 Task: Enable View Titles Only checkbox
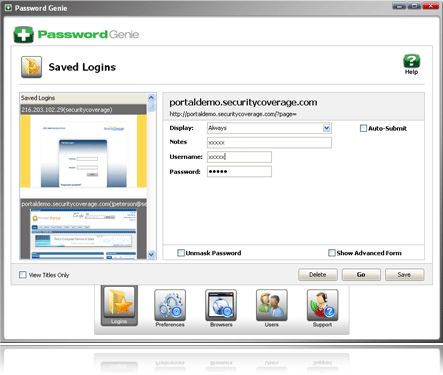tap(23, 275)
